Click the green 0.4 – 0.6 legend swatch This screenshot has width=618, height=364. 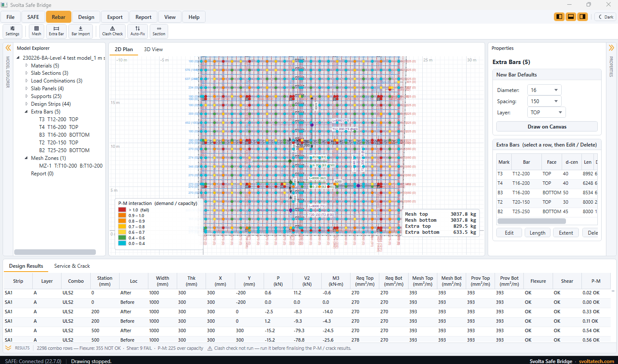point(122,238)
